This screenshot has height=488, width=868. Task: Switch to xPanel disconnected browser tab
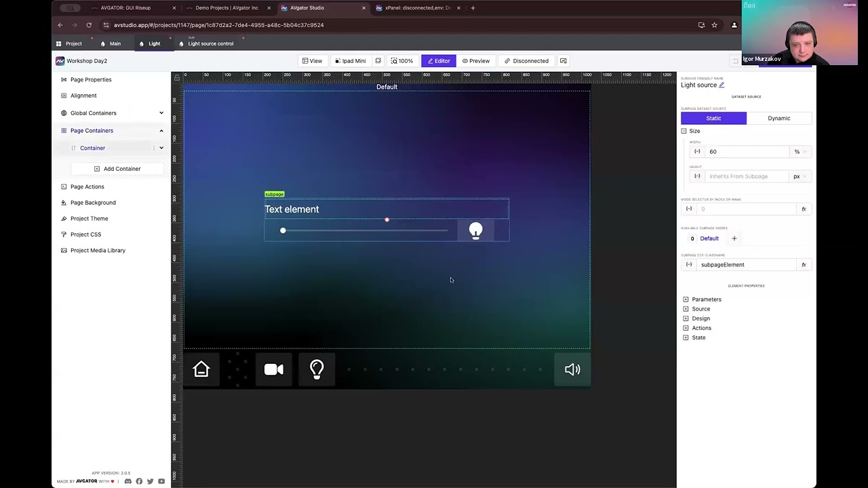pyautogui.click(x=417, y=8)
